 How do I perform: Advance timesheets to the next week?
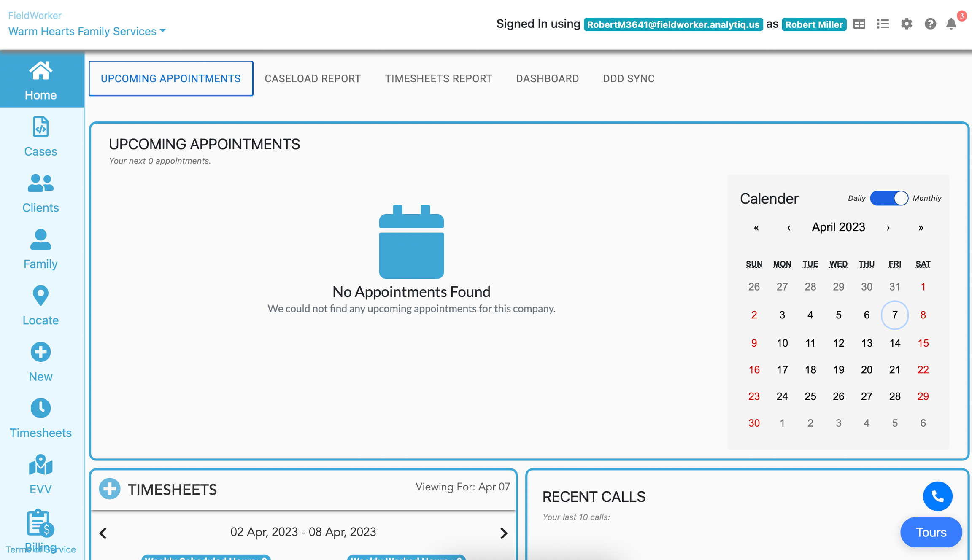[x=504, y=533]
